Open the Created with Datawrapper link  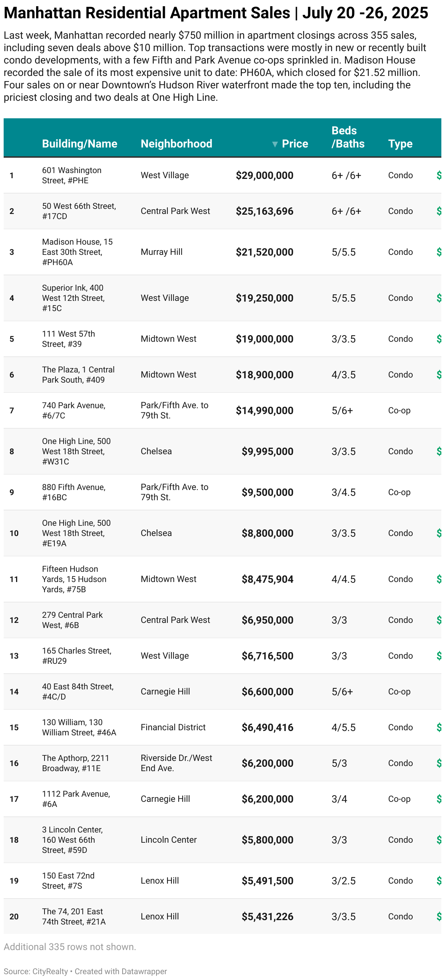click(120, 971)
